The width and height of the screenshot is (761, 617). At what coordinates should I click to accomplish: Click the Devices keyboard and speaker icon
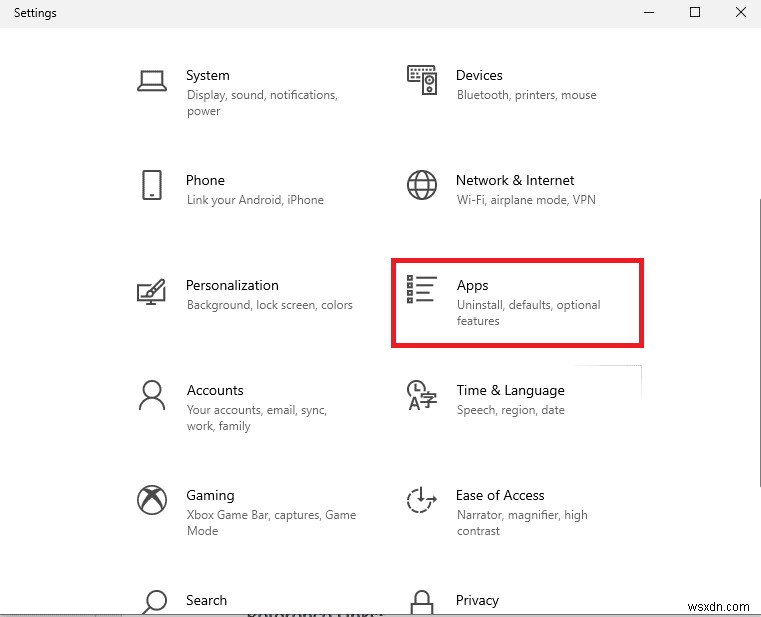click(x=422, y=80)
